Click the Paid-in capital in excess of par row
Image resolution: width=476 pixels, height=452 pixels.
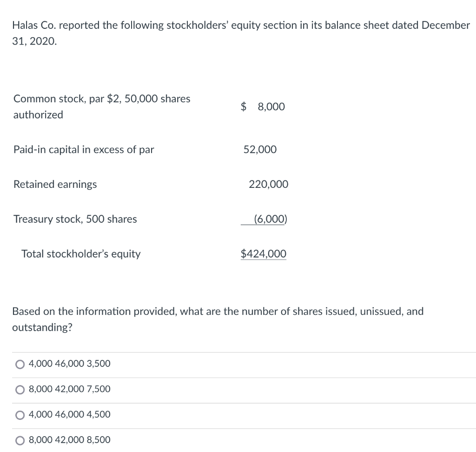[84, 149]
